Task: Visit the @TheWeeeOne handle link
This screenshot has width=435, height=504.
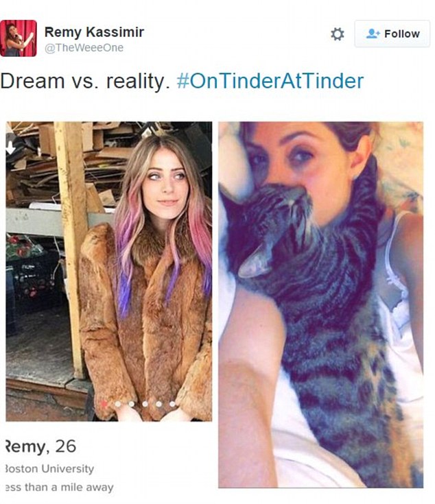Action: 84,48
